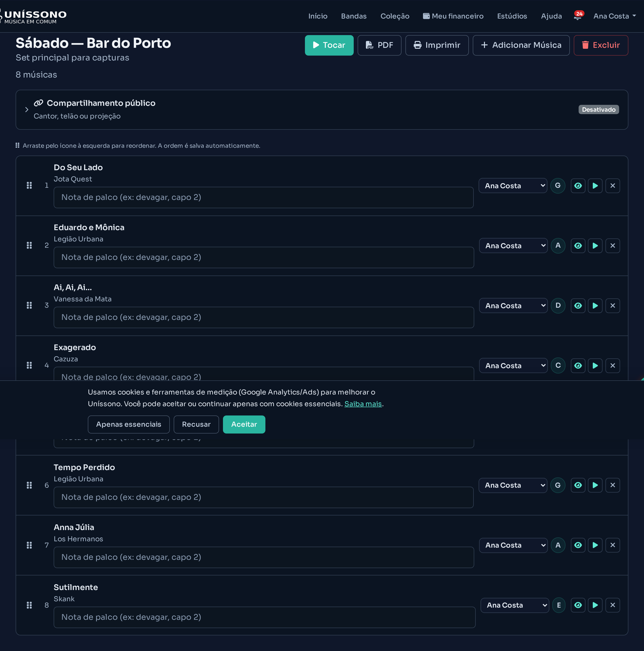Open the Estúdios menu item
The height and width of the screenshot is (651, 644).
click(x=512, y=16)
